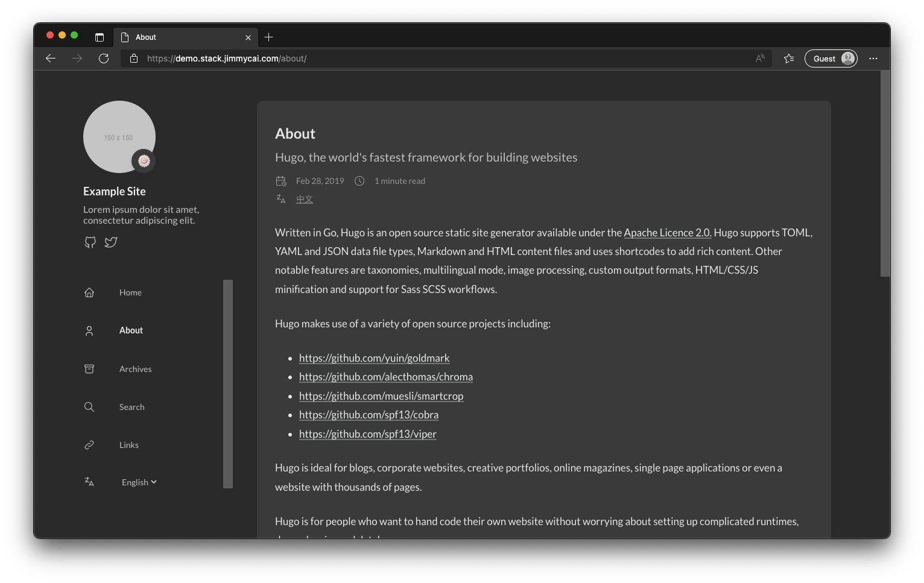
Task: Click the clock icon before 1 minute read
Action: click(359, 180)
